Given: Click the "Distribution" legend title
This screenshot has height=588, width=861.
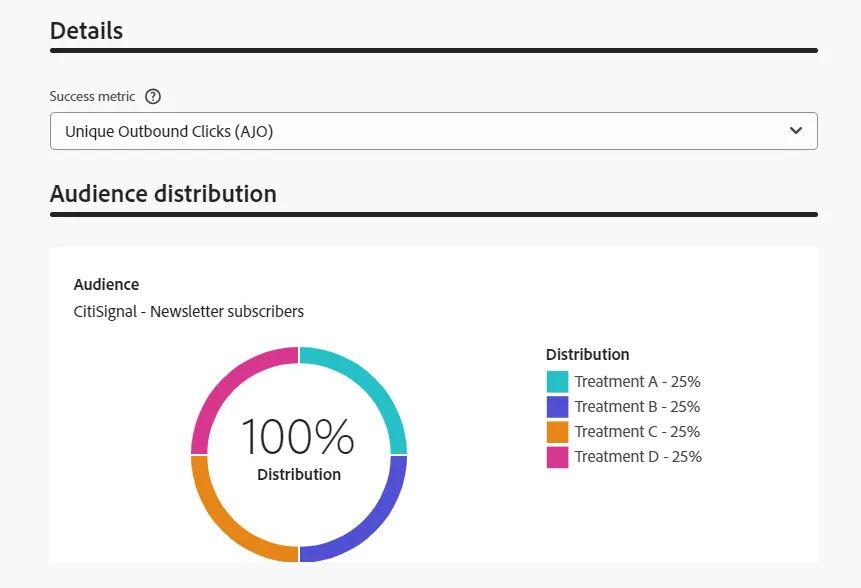Looking at the screenshot, I should 588,355.
